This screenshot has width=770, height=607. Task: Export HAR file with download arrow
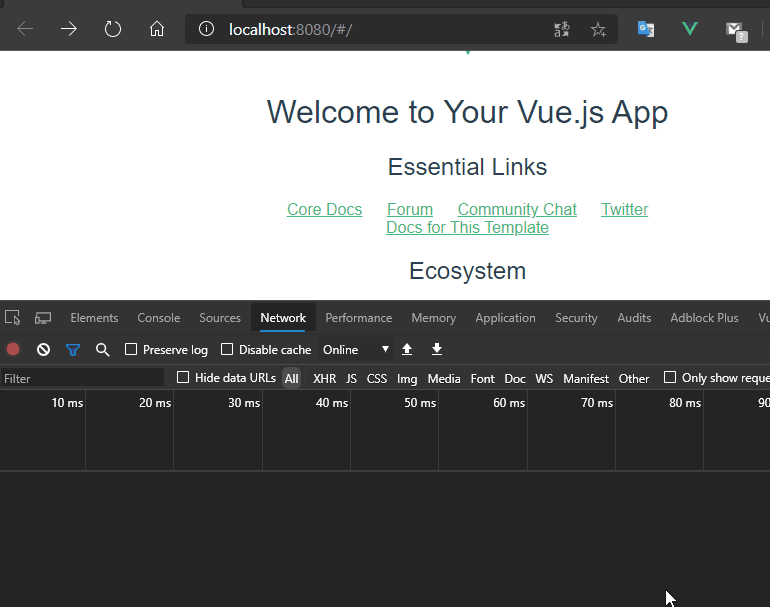point(437,349)
